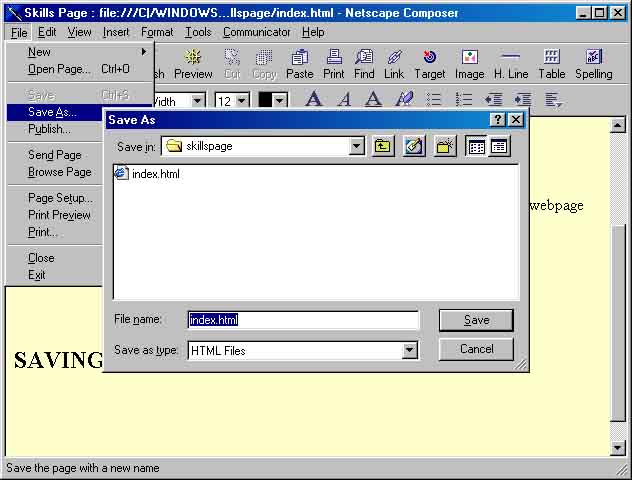
Task: Click the page scrollbar up arrow
Action: point(617,125)
